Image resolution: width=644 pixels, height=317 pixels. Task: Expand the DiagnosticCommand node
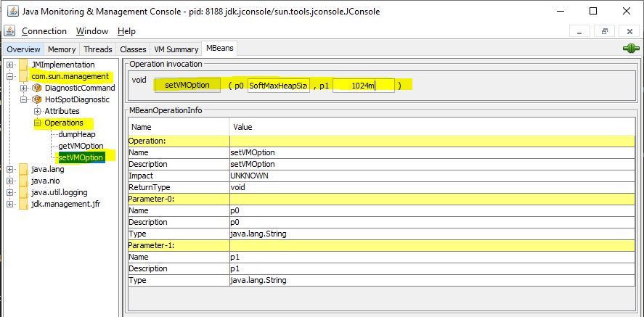coord(24,88)
